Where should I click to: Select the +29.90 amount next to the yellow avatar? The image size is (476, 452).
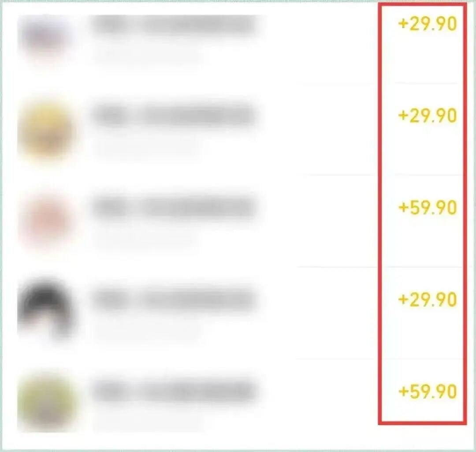[x=428, y=116]
